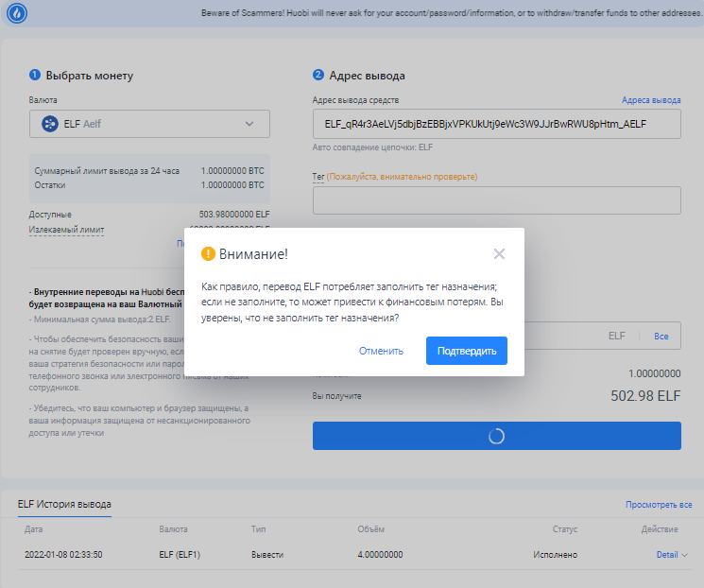Click the Все amount link

pyautogui.click(x=661, y=336)
